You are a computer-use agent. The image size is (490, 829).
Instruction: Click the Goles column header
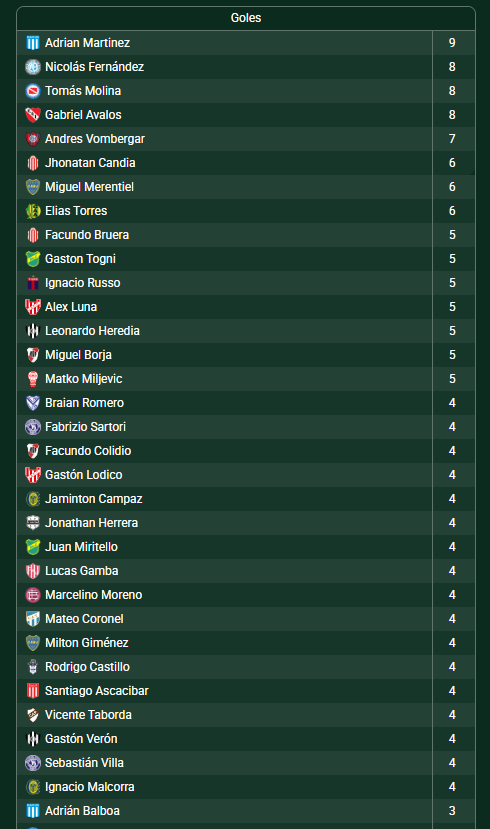click(246, 18)
